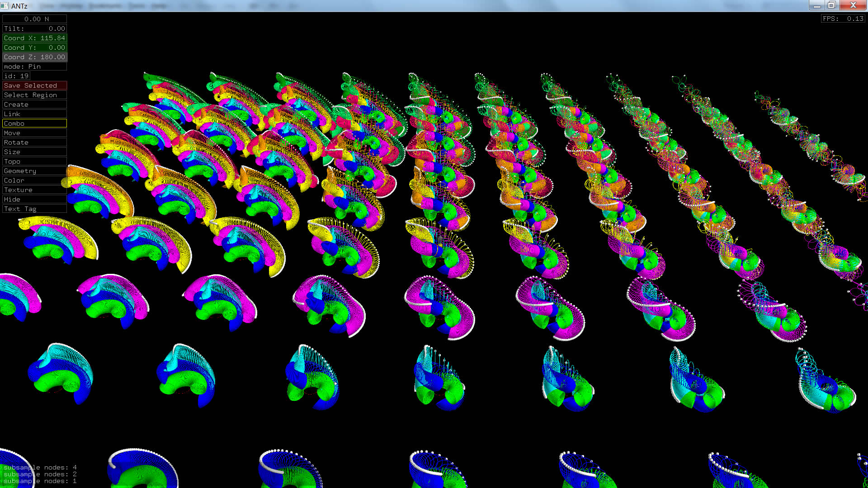Activate the Select Region tool

(x=34, y=95)
